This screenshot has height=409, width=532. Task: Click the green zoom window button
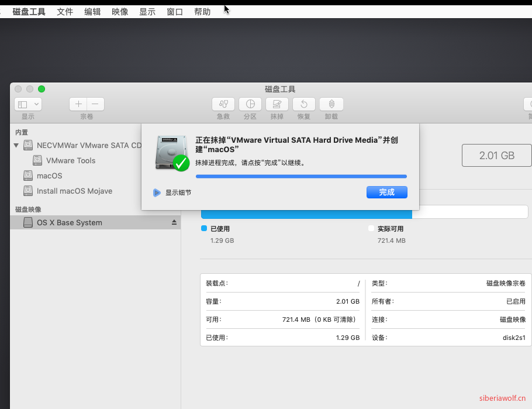[42, 89]
